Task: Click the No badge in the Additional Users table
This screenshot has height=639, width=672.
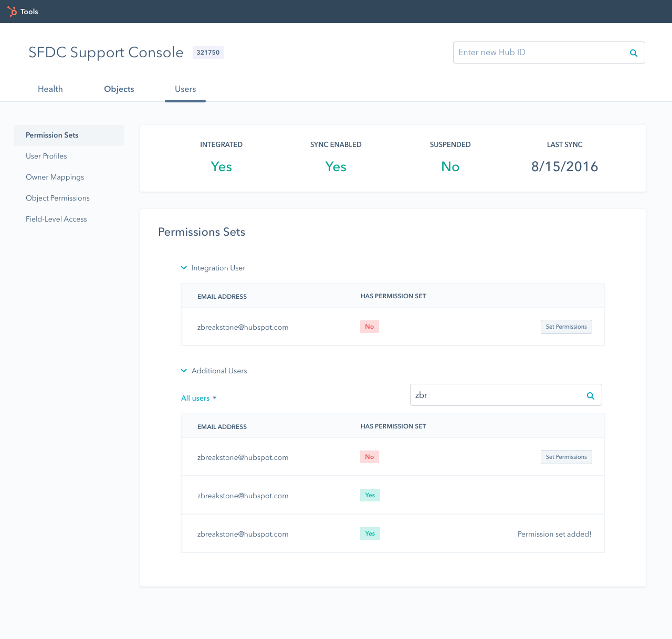Action: pyautogui.click(x=370, y=457)
